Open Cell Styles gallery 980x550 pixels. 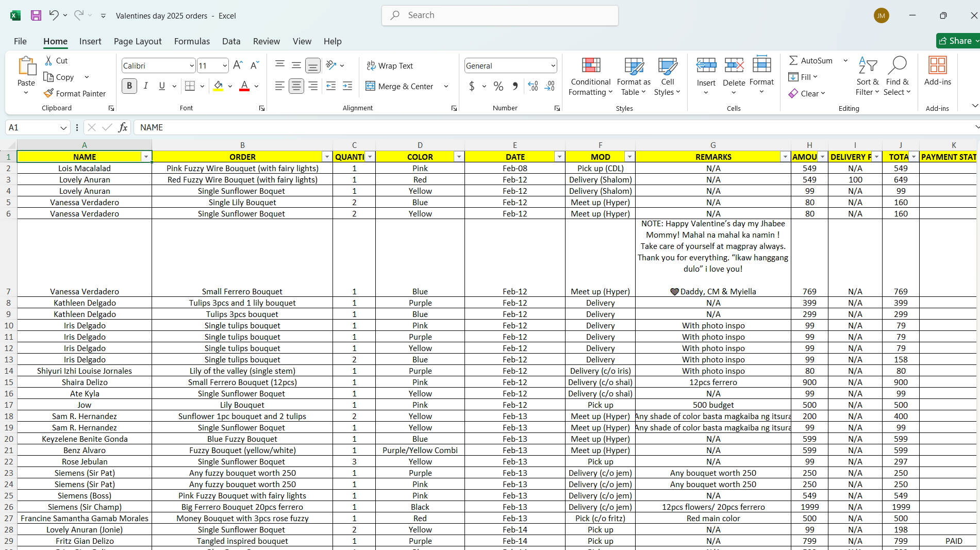pyautogui.click(x=667, y=77)
